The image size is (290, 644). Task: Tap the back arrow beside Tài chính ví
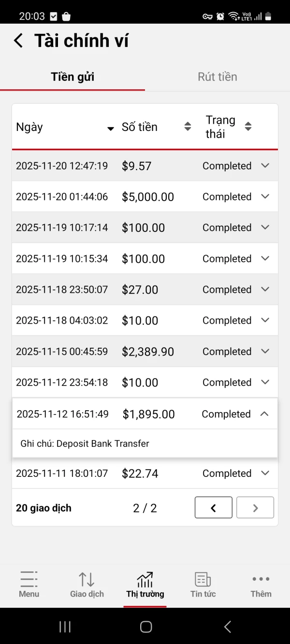pos(18,41)
